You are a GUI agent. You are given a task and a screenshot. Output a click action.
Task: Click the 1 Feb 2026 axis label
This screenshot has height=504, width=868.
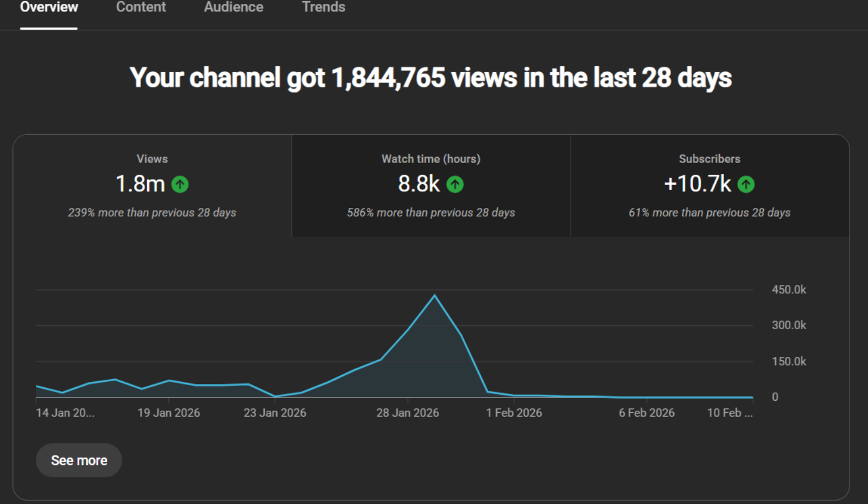[x=514, y=413]
